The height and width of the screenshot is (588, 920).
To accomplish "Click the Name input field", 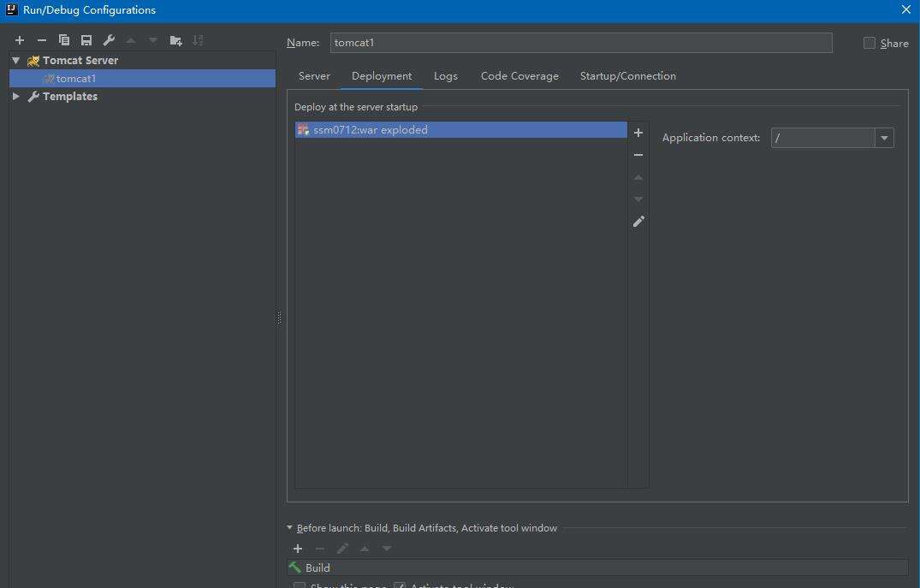I will [x=581, y=43].
